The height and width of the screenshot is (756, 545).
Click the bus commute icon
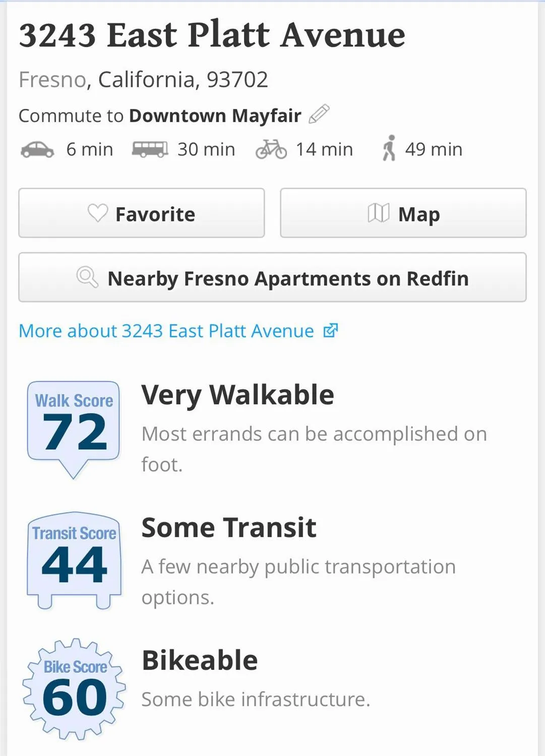click(150, 150)
